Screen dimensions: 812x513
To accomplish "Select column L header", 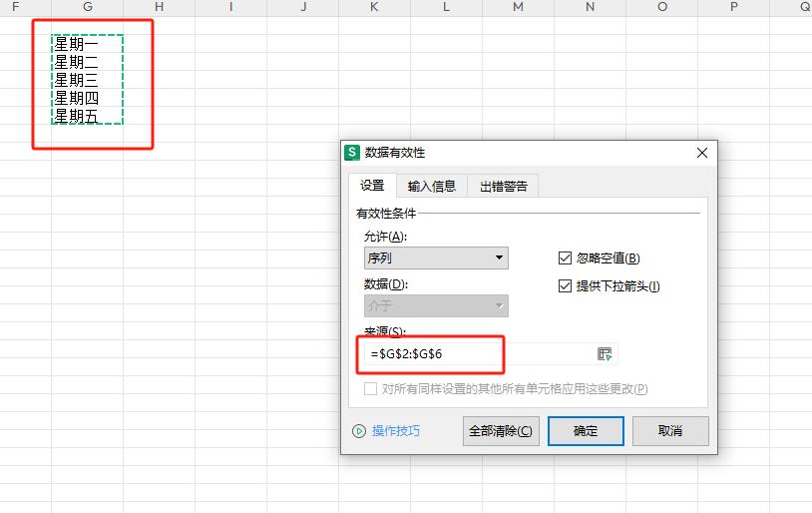I will point(446,7).
